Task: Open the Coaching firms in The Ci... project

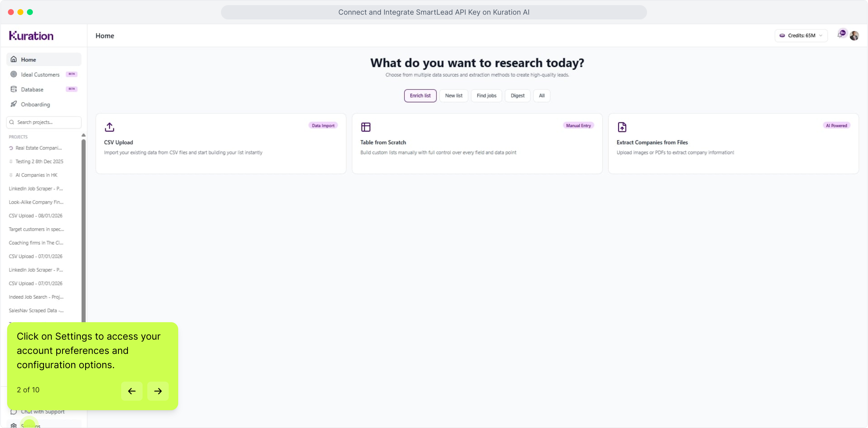Action: click(36, 243)
